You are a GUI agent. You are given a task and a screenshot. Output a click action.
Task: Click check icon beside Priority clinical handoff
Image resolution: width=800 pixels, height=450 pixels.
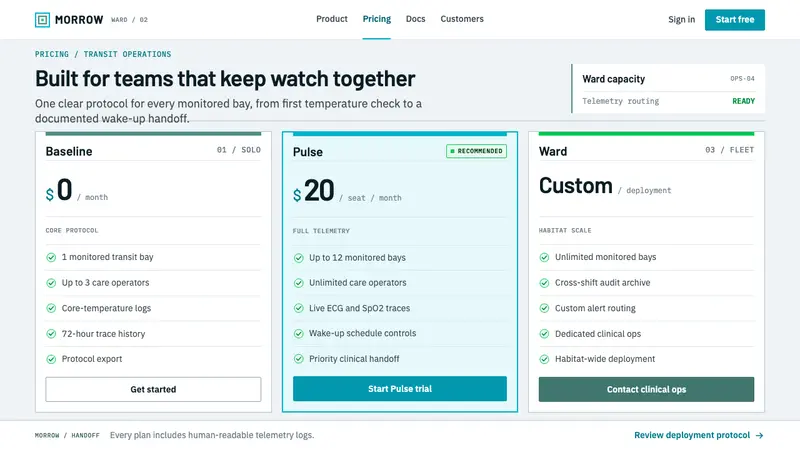coord(298,359)
